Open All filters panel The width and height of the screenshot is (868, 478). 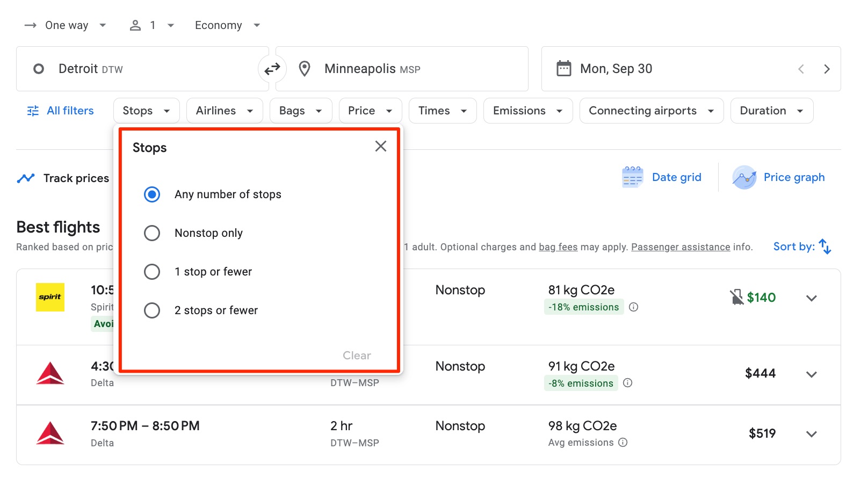click(60, 111)
